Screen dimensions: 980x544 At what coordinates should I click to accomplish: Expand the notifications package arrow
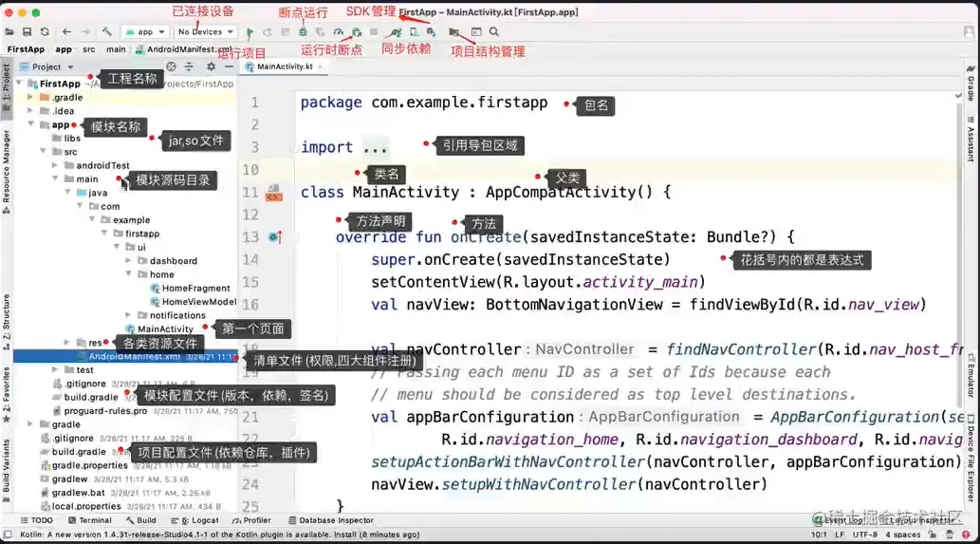click(128, 315)
